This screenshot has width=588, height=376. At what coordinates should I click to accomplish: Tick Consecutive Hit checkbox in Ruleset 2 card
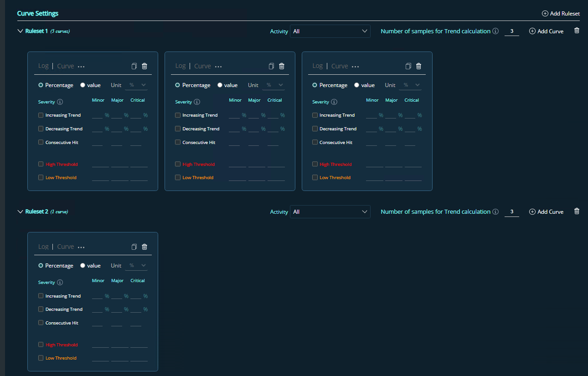pos(41,323)
